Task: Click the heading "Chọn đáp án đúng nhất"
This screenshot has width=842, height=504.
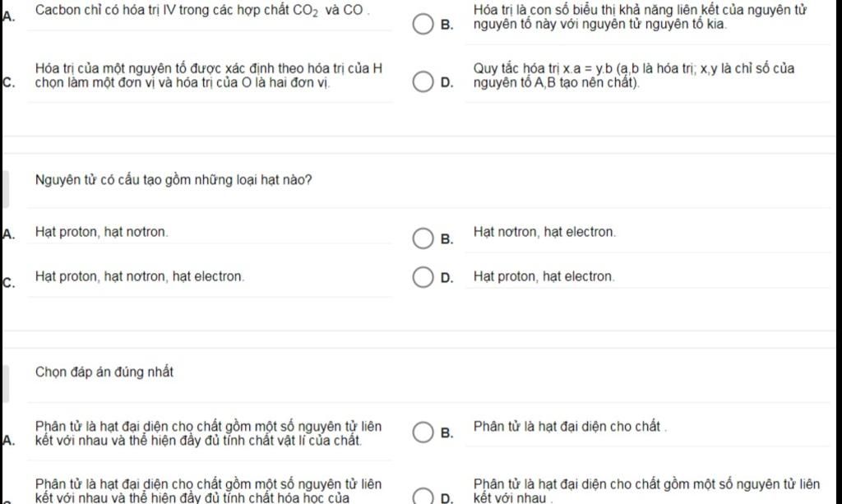Action: click(104, 372)
